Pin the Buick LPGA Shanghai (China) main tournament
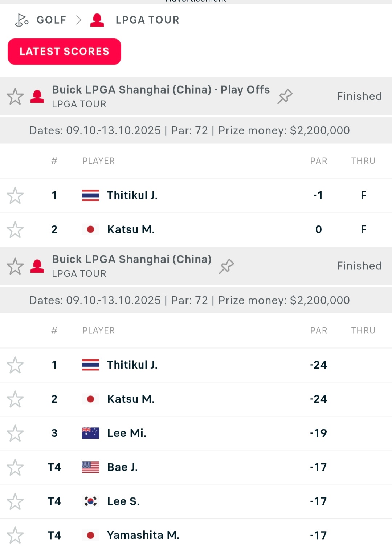The width and height of the screenshot is (392, 549). pyautogui.click(x=226, y=266)
